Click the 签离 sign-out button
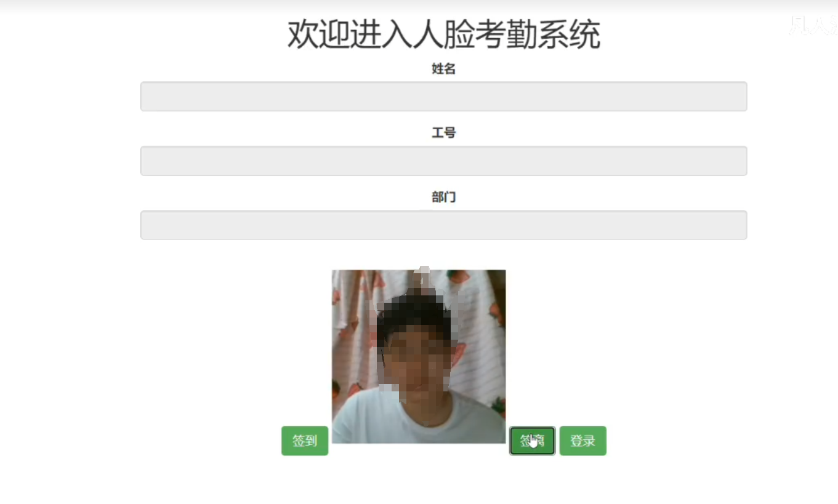838x504 pixels. point(533,441)
